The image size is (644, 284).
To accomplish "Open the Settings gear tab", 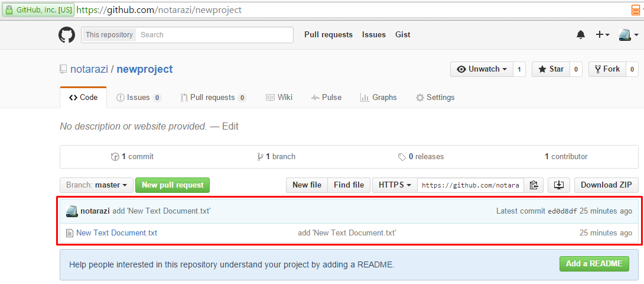I will (435, 98).
